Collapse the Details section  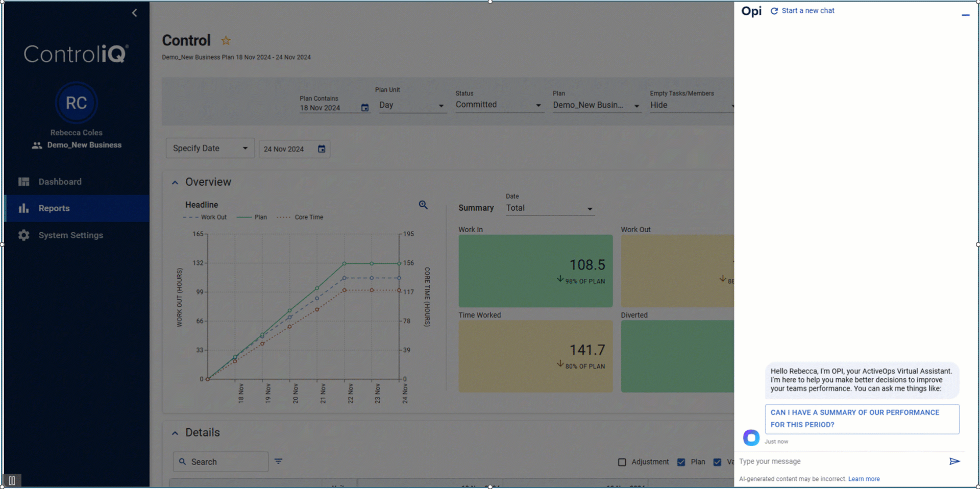pyautogui.click(x=175, y=433)
